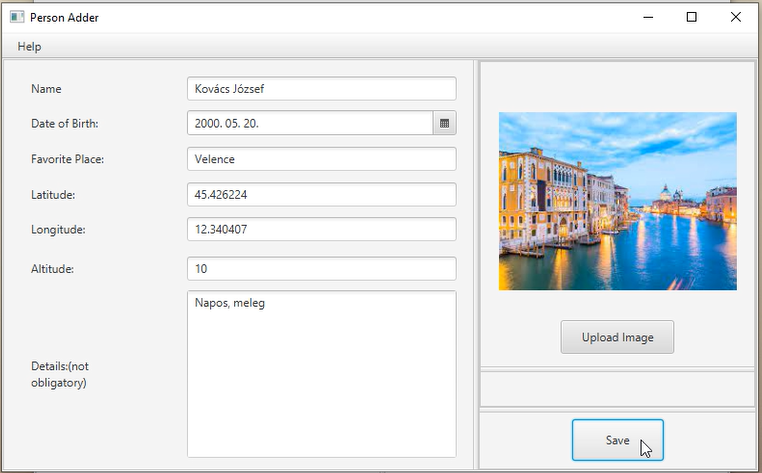The height and width of the screenshot is (473, 762).
Task: Focus the Name field containing Kovács József
Action: pos(322,88)
